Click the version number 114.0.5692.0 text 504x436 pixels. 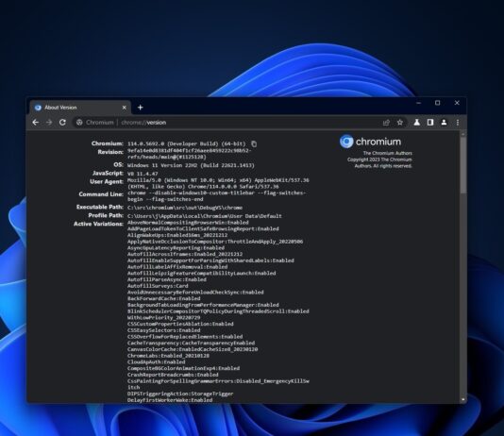[x=146, y=144]
